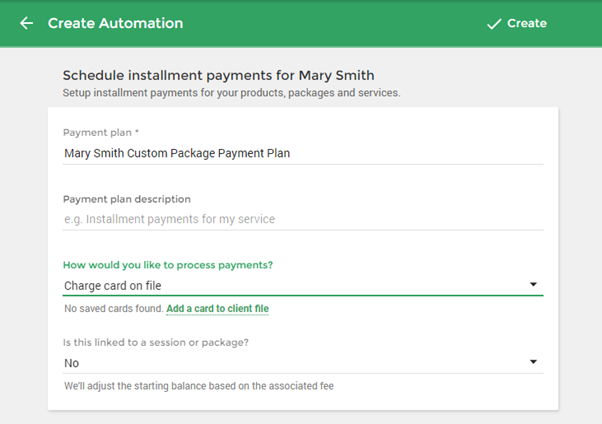Click the Schedule installment payments for Mary Smith heading

[218, 75]
